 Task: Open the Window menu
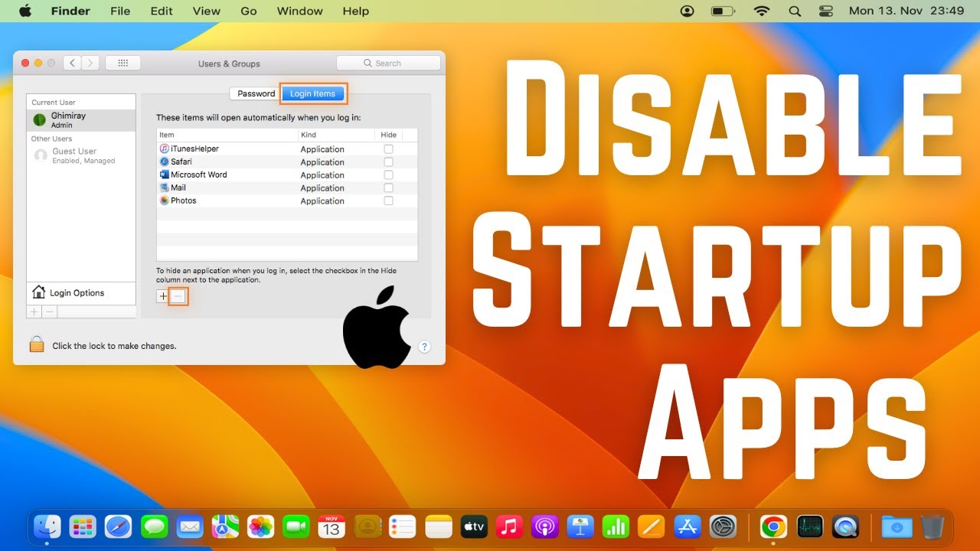(x=299, y=11)
